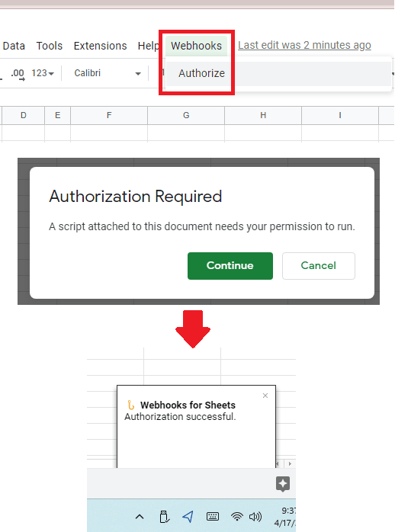
Task: Select column I header
Action: coord(340,115)
